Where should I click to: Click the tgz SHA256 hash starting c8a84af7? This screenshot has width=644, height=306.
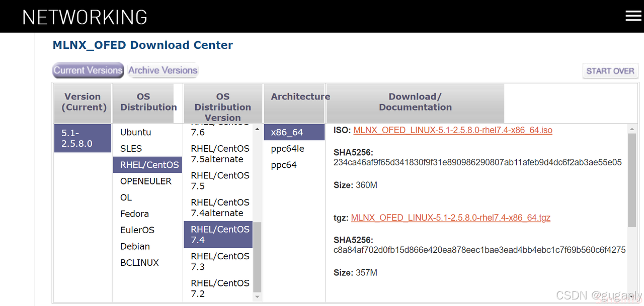click(479, 250)
